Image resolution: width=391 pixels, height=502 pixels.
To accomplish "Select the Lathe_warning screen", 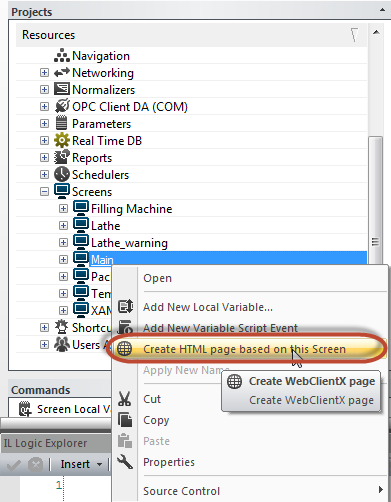I will 129,243.
